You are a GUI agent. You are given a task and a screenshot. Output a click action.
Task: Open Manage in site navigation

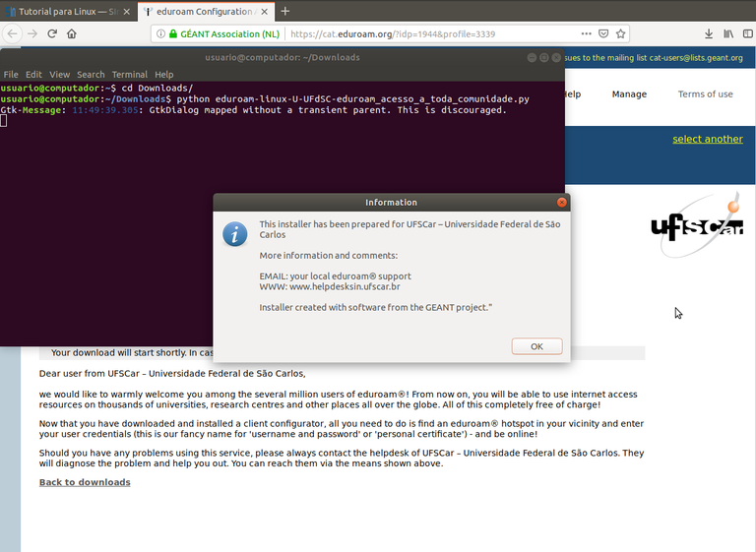point(629,94)
